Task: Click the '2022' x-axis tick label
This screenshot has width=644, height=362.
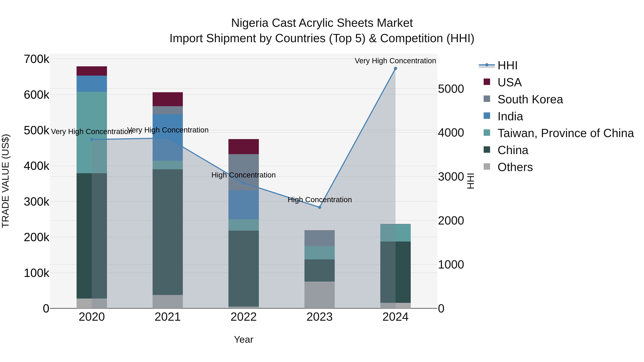Action: tap(243, 317)
